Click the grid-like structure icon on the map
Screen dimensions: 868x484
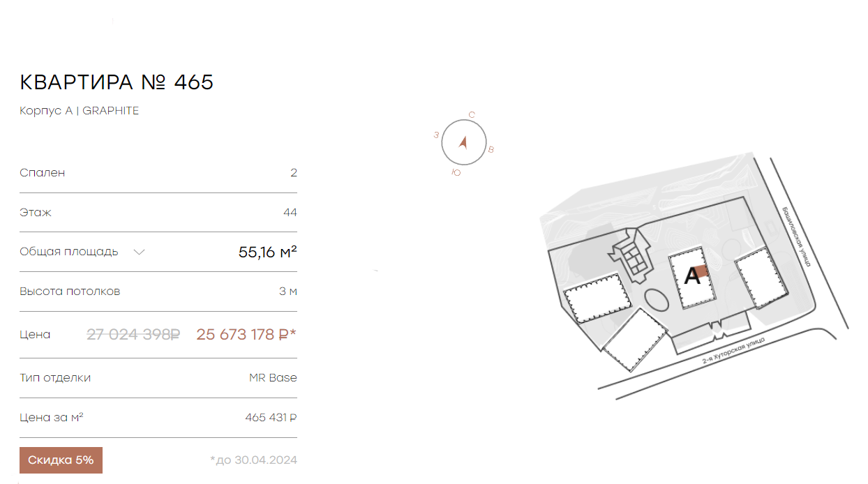pos(632,257)
